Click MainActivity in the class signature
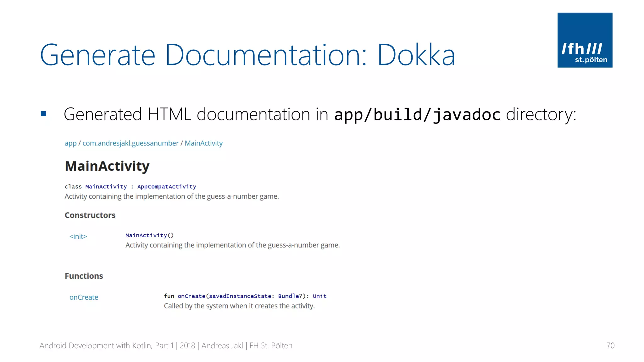The height and width of the screenshot is (362, 644). pyautogui.click(x=106, y=187)
